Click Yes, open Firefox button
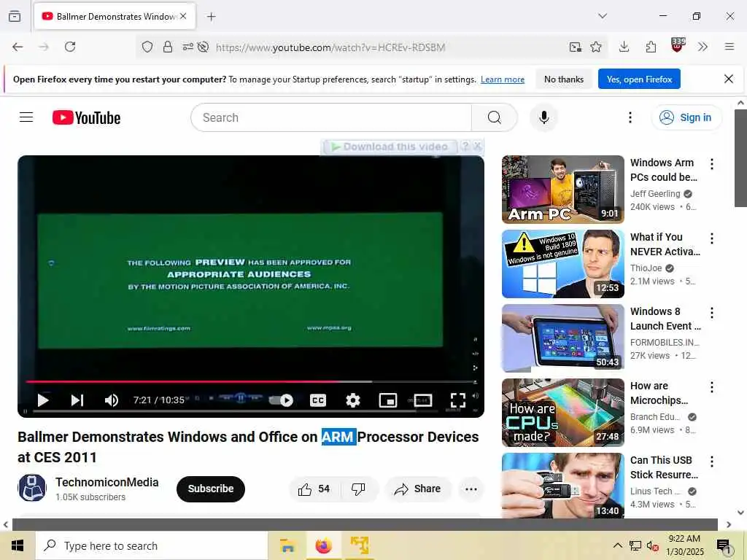The height and width of the screenshot is (560, 747). [639, 79]
